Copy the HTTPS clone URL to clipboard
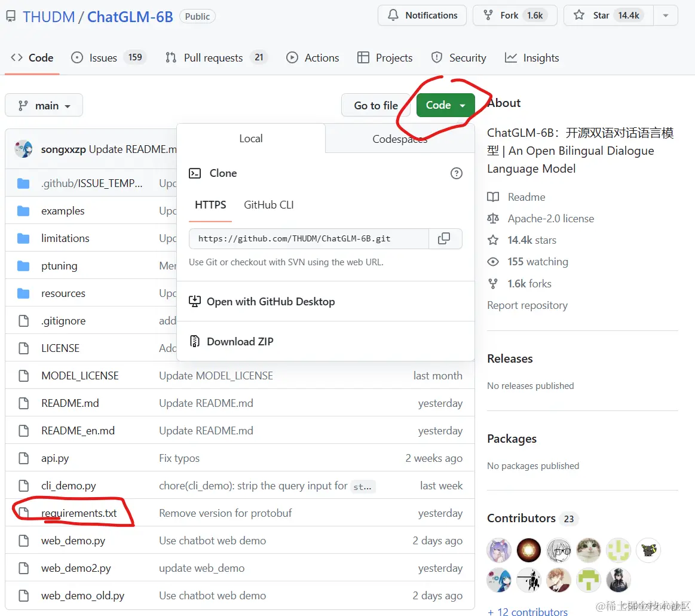Viewport: 695px width, 616px height. [x=444, y=238]
